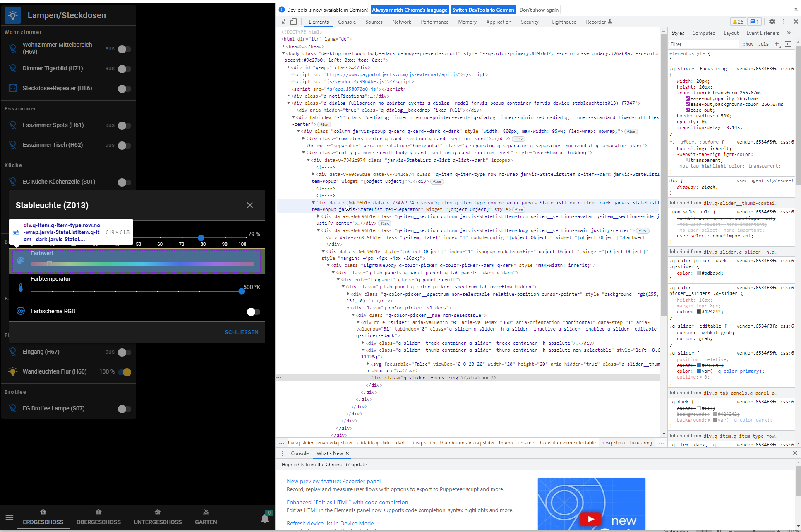Click the Farbtemperatur slider thumb
The height and width of the screenshot is (532, 801).
tap(242, 291)
